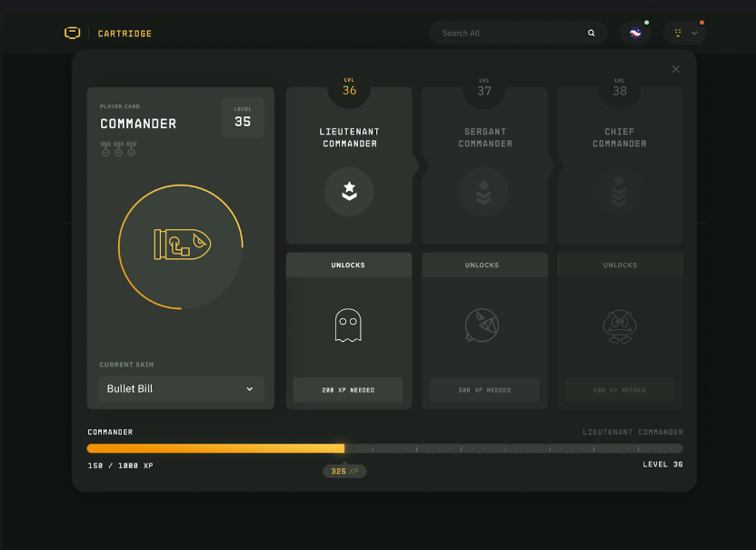Open the Current Skin Bullet Bill dropdown

tap(181, 389)
